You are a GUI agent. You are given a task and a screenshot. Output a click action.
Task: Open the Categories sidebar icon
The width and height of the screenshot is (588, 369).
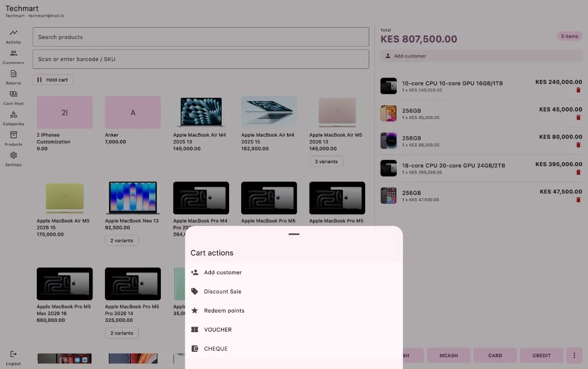pyautogui.click(x=14, y=114)
